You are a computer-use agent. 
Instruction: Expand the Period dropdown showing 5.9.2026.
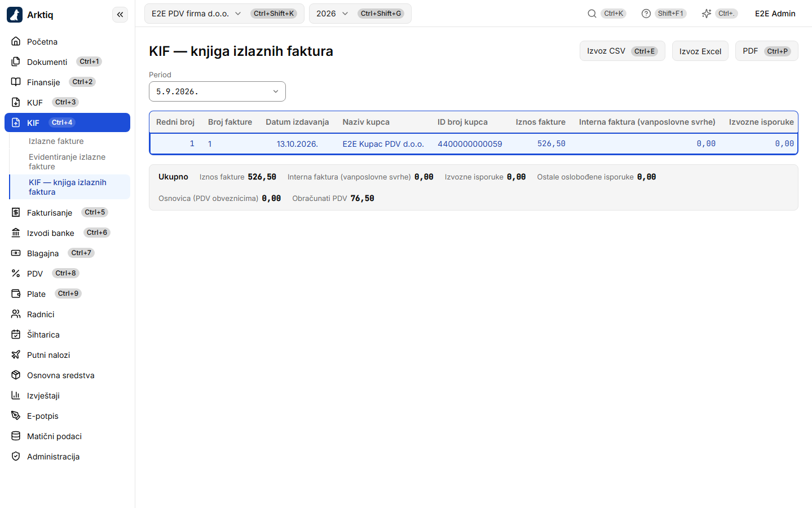pyautogui.click(x=217, y=91)
